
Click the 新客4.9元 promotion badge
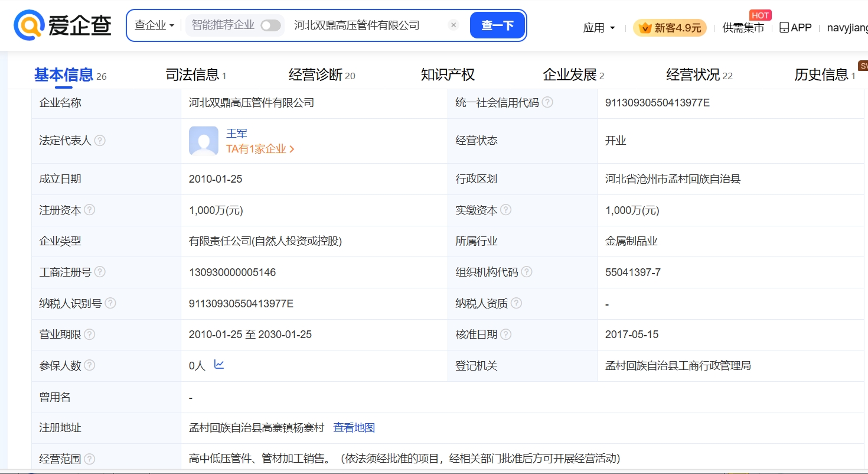[670, 28]
